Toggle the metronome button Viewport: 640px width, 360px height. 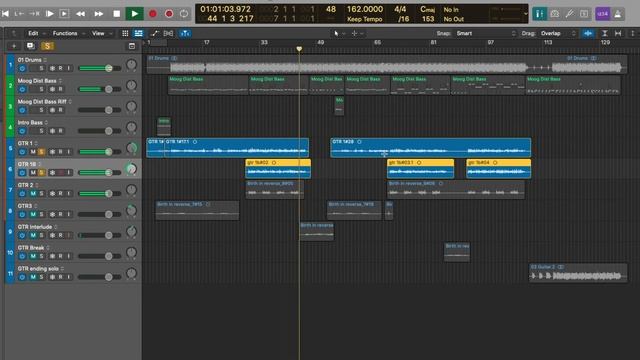tap(618, 14)
